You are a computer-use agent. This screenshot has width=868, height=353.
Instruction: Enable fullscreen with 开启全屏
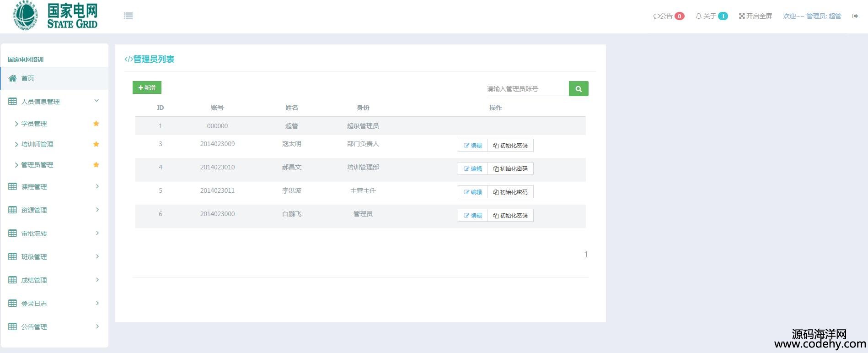755,16
